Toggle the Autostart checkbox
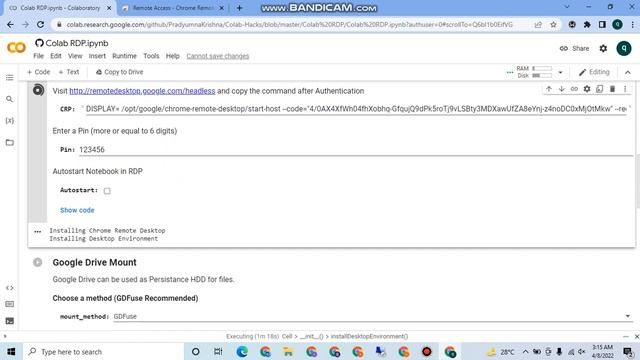 pos(107,191)
